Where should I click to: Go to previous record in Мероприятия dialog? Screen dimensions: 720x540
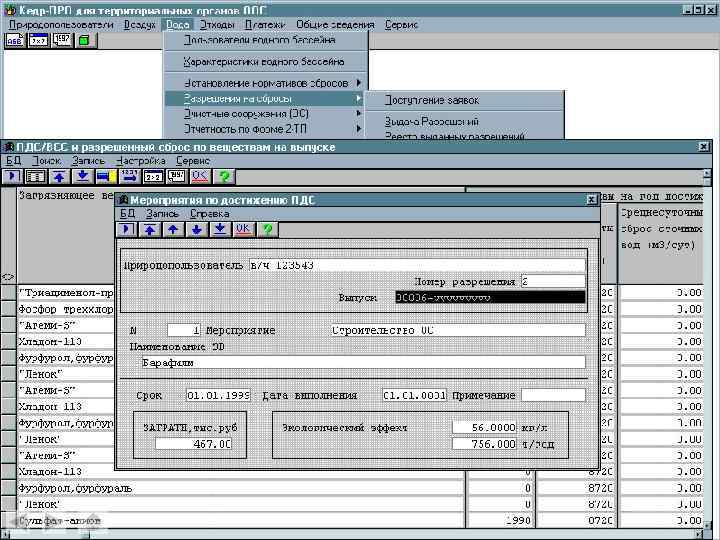point(173,230)
